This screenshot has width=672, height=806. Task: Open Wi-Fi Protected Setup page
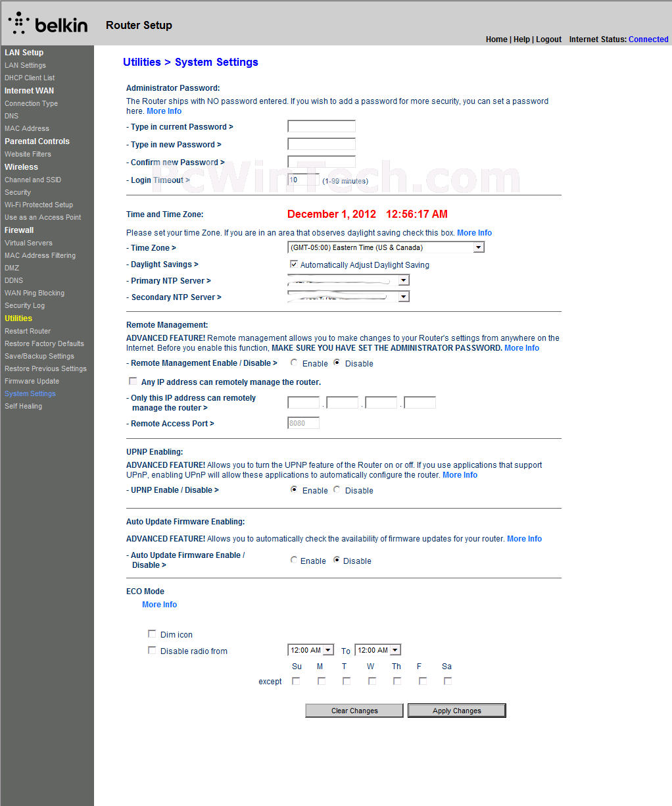39,205
